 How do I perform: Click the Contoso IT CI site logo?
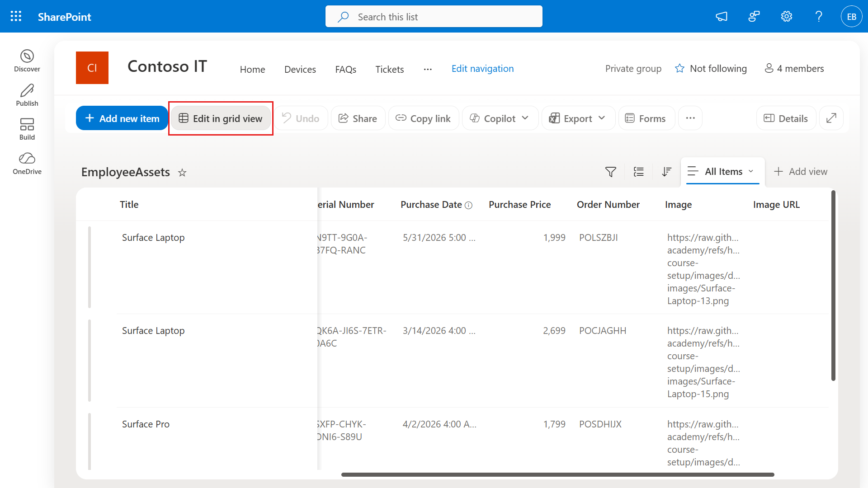pyautogui.click(x=92, y=68)
